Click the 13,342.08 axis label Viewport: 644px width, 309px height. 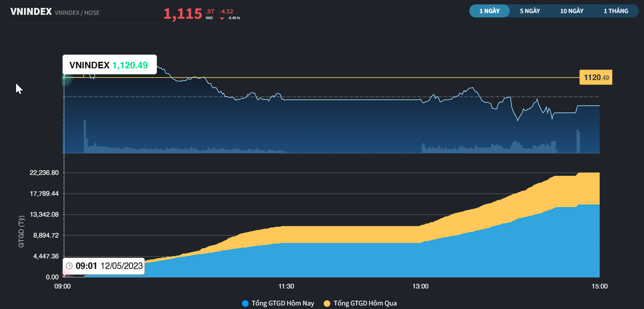click(x=44, y=214)
